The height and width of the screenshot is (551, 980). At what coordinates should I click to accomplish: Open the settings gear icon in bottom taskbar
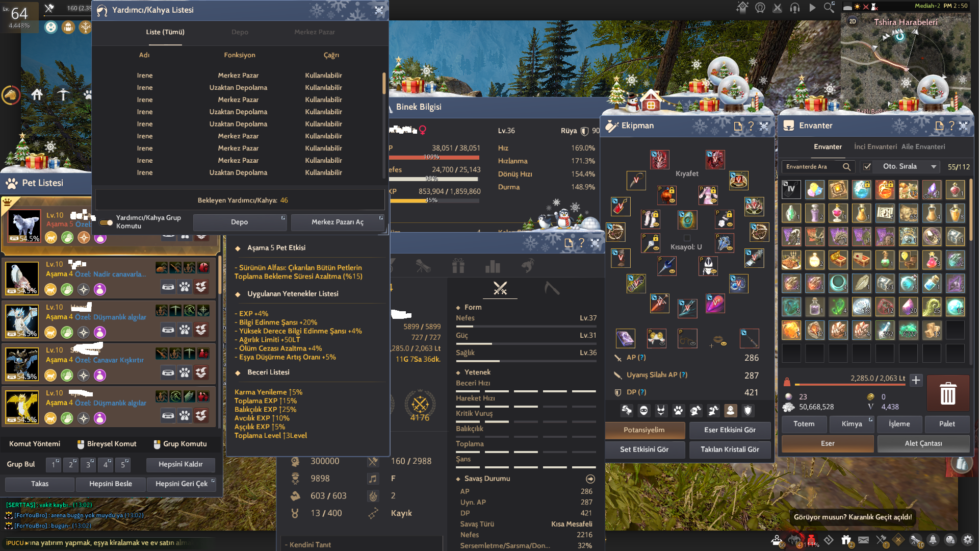967,540
